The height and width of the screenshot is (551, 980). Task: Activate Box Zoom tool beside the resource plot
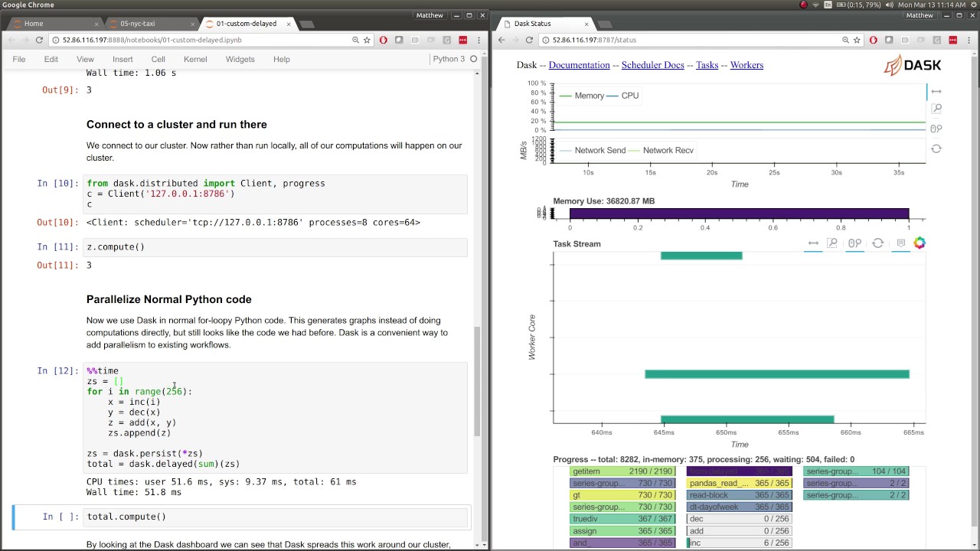point(936,109)
